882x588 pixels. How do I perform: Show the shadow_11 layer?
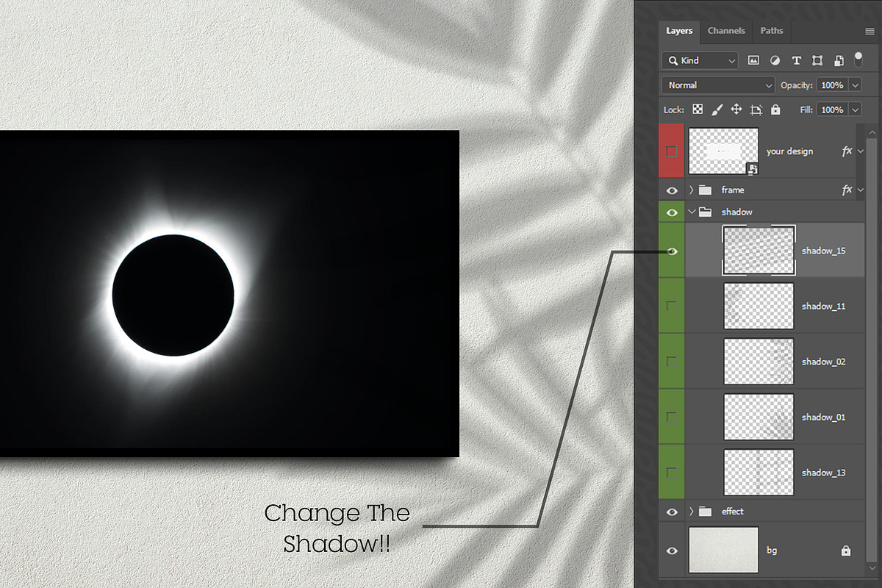coord(671,306)
